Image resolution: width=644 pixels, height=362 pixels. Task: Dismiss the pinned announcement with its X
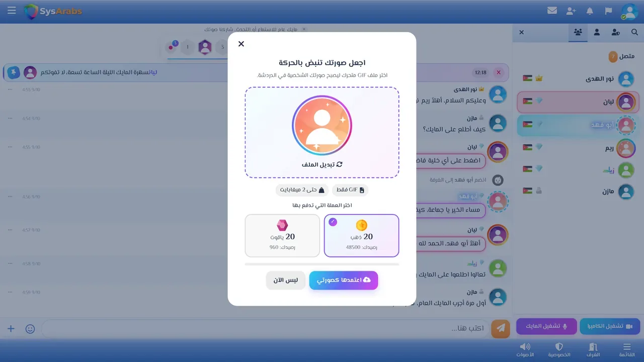click(499, 72)
